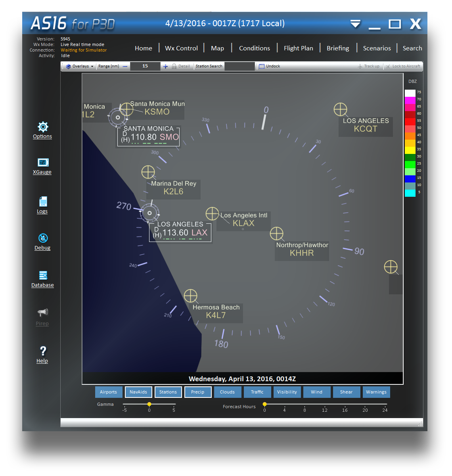Viewport: 452px width, 476px height.
Task: Click the Detail lock icon
Action: (x=174, y=66)
